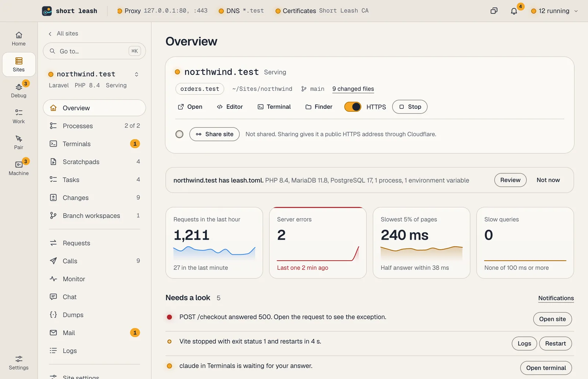Click the main branch icon

tap(304, 89)
